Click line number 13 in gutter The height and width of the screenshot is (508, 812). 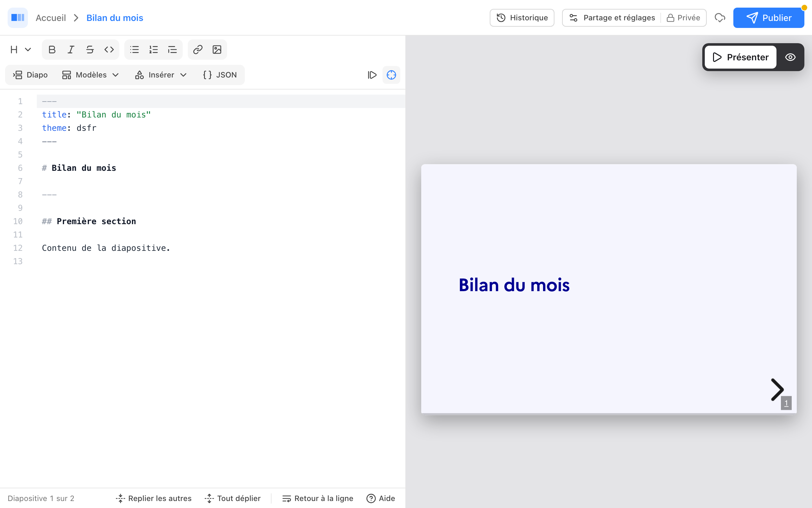point(18,261)
